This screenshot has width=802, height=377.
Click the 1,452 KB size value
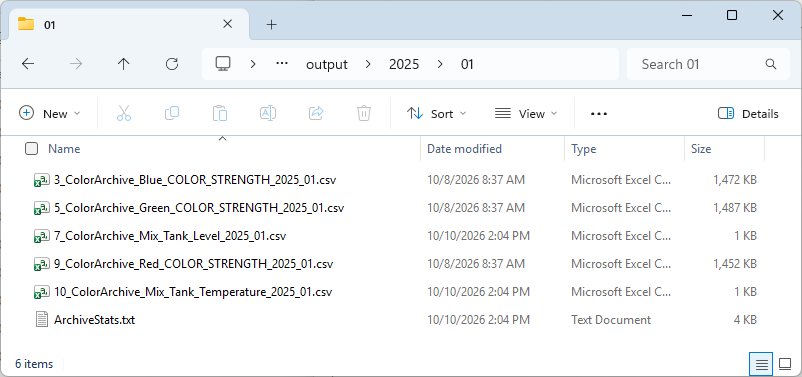point(735,264)
